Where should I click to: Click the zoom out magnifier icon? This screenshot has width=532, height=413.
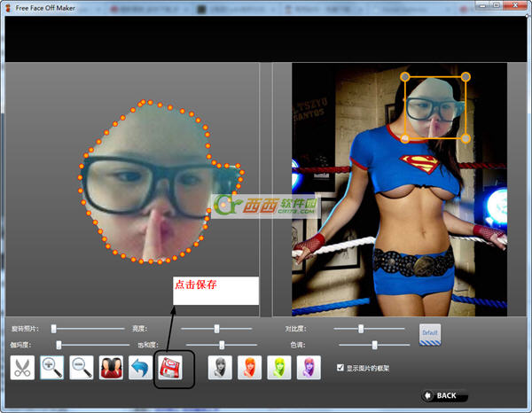[81, 368]
